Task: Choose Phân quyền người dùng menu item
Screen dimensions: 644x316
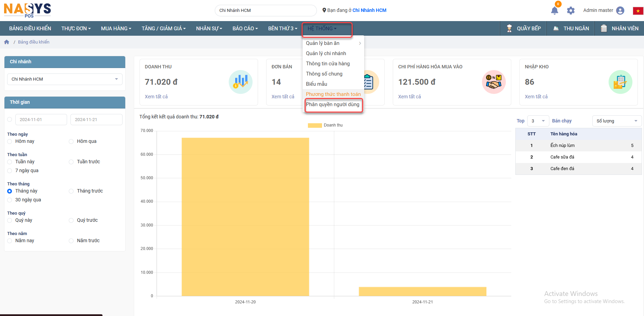Action: pos(333,104)
